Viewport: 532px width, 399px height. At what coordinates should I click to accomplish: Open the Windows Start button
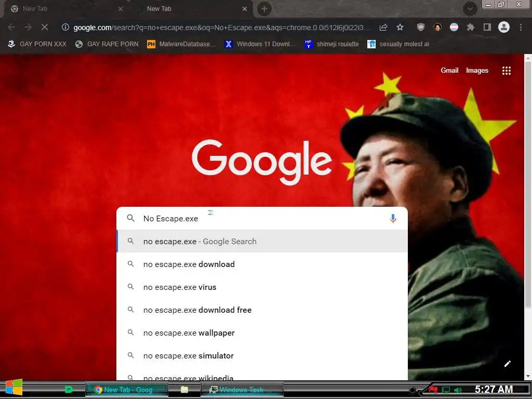click(x=14, y=387)
